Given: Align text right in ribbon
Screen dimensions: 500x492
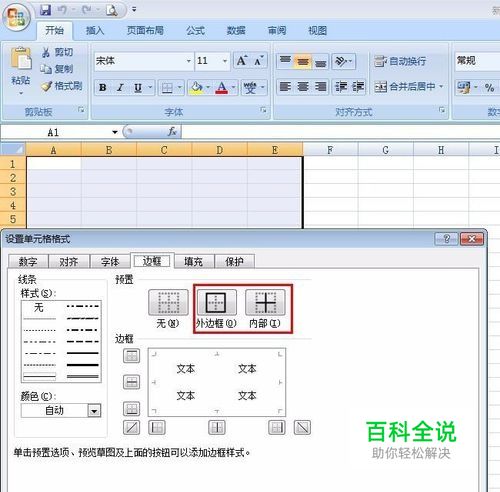Looking at the screenshot, I should (320, 87).
